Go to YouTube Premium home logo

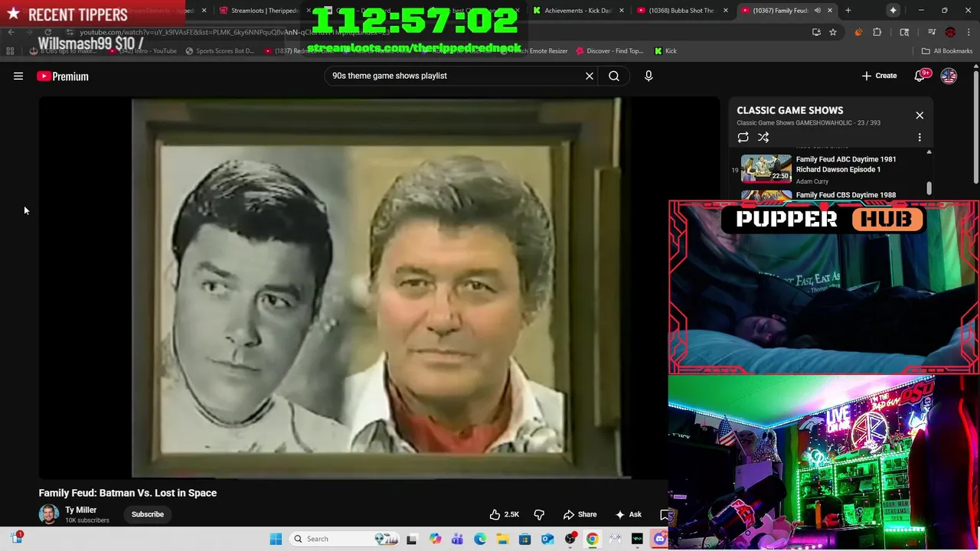point(63,76)
